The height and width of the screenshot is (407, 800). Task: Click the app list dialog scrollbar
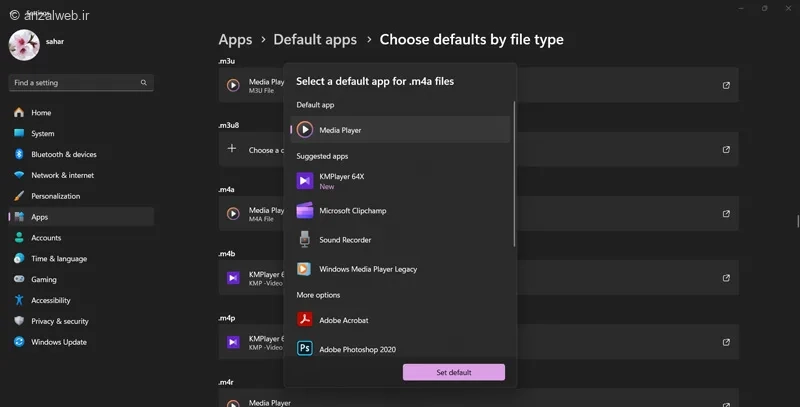coord(514,174)
